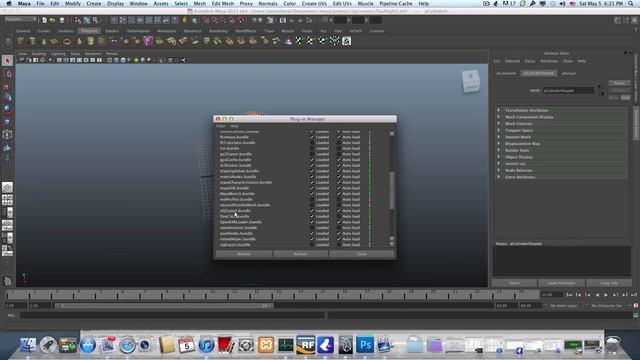Go to start of playback range
640x360 pixels.
[x=569, y=295]
